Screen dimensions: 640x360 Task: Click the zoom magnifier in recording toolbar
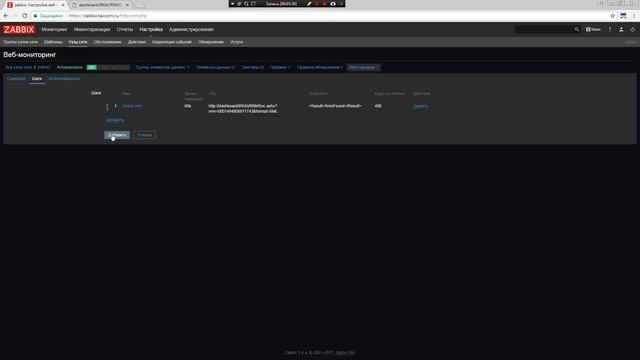(246, 4)
